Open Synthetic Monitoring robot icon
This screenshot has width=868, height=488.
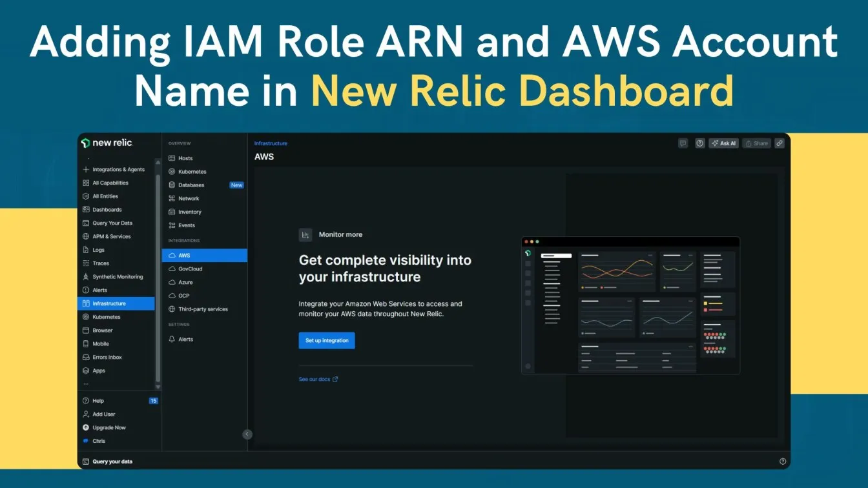pos(86,277)
